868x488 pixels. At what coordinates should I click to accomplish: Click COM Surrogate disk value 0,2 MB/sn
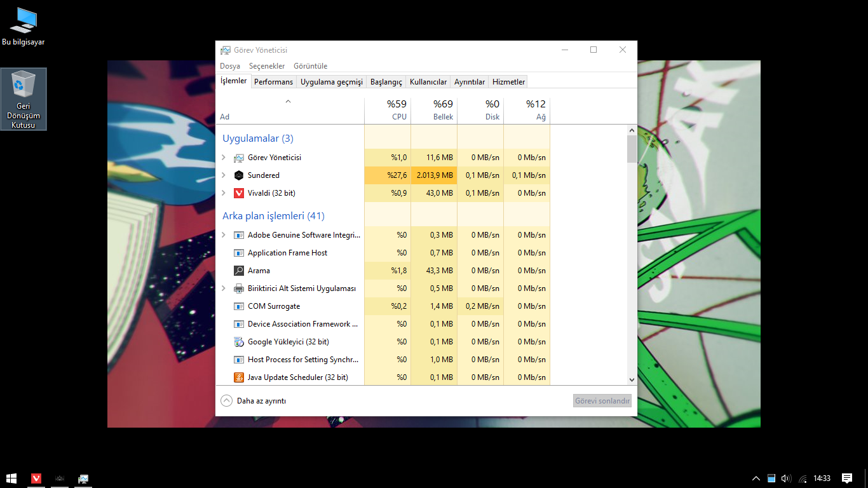[480, 306]
